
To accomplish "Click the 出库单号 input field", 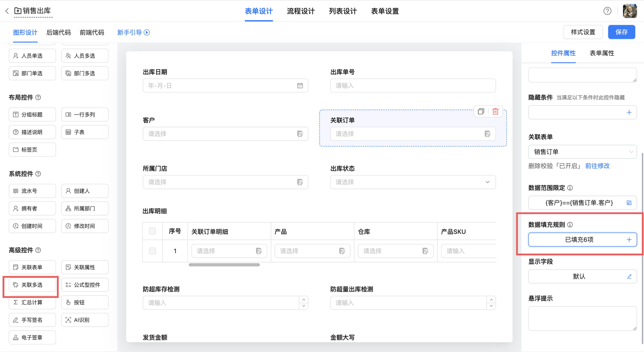I will (x=413, y=86).
